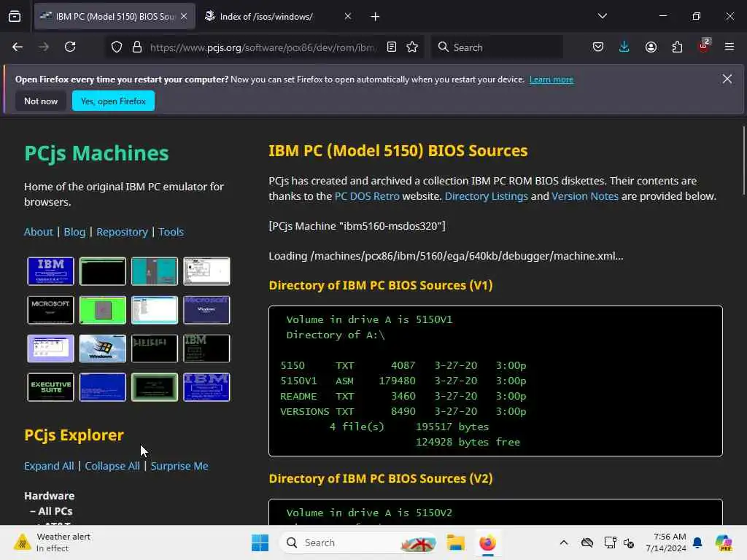Select the VERSIONS TXT file entry
Screen dimensions: 747x560
403,411
